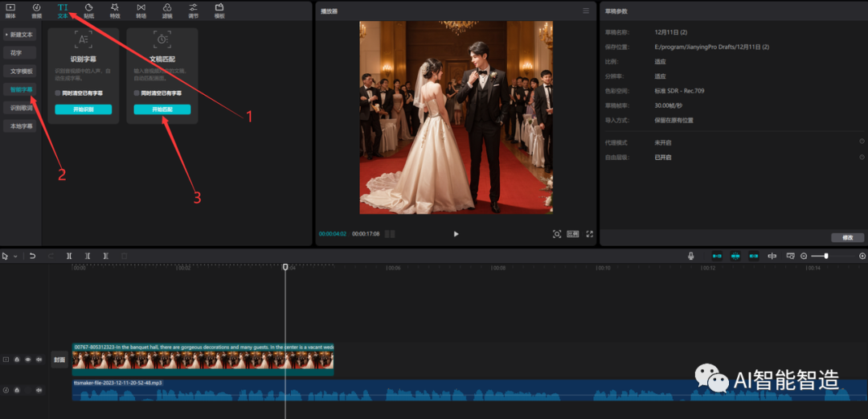Click the 文稿匹配 card icon
Viewport: 868px width, 419px height.
(162, 39)
